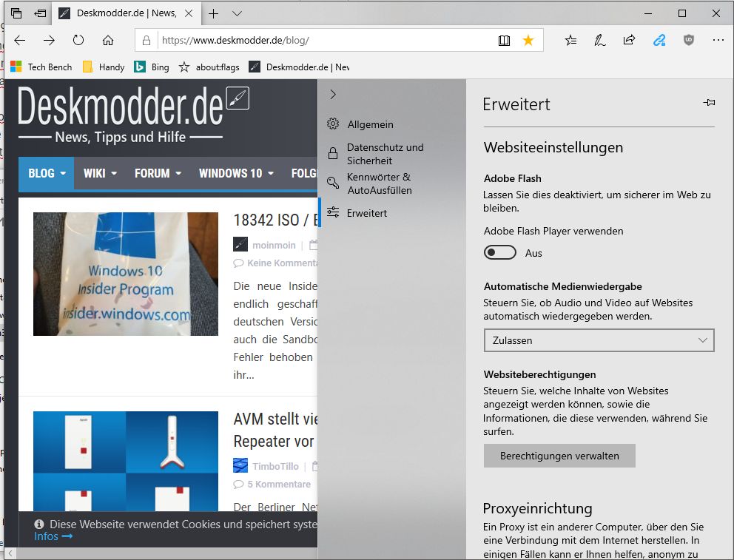734x560 pixels.
Task: Open the Favorites hub icon
Action: [x=570, y=40]
